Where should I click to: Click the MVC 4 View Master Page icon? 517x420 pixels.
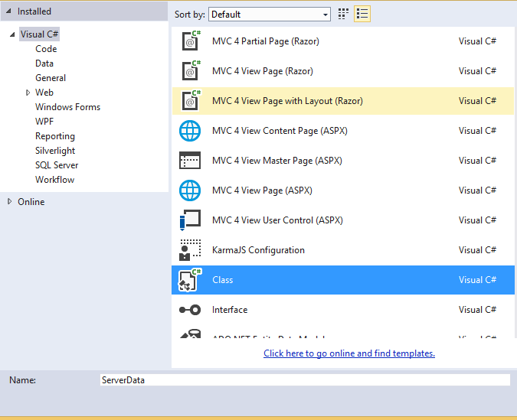pos(189,161)
